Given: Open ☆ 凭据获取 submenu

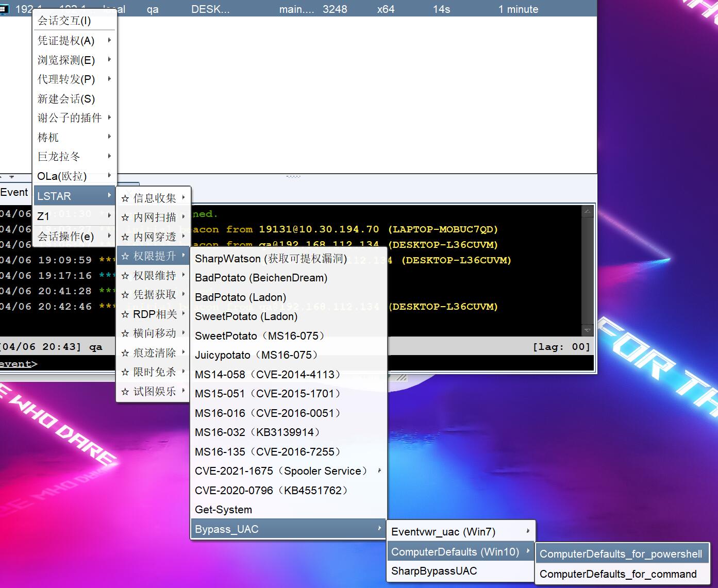Looking at the screenshot, I should 154,294.
